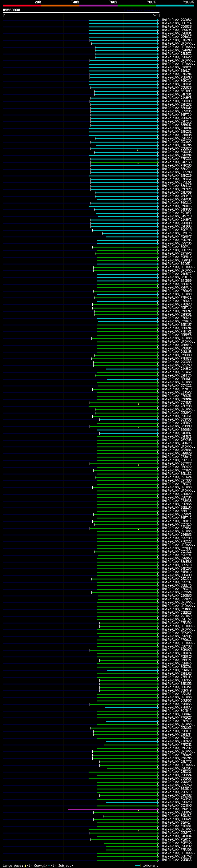197x868 pixels.
Task: Click label UniRef100_A3KDM4
Action: [176, 128]
